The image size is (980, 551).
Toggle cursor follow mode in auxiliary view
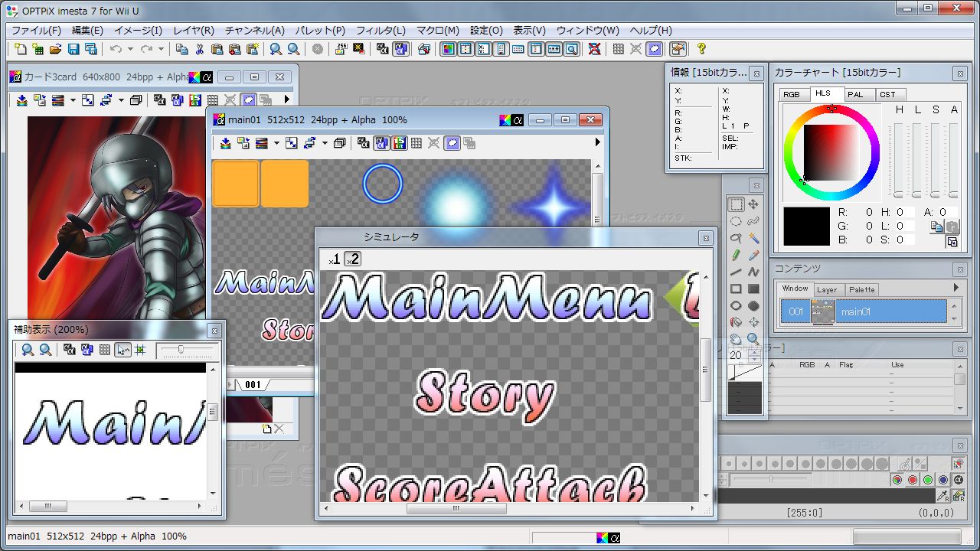click(x=122, y=350)
